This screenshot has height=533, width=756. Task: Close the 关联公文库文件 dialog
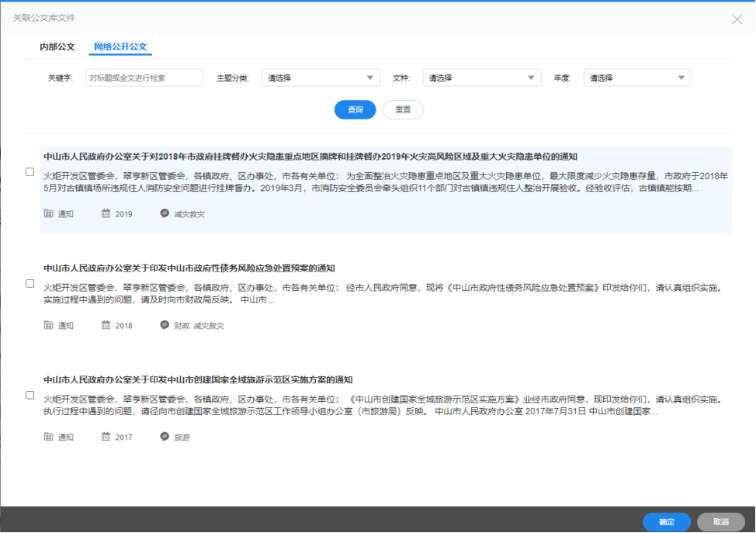[737, 19]
